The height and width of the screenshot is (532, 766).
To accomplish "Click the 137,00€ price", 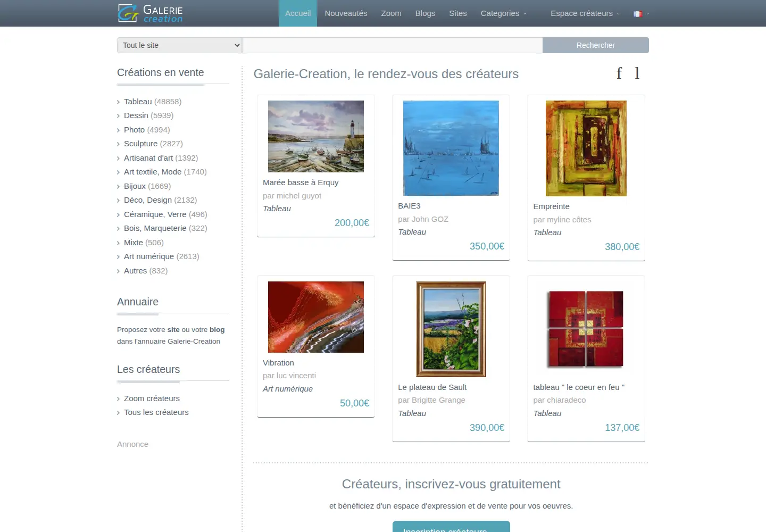I will pos(622,428).
